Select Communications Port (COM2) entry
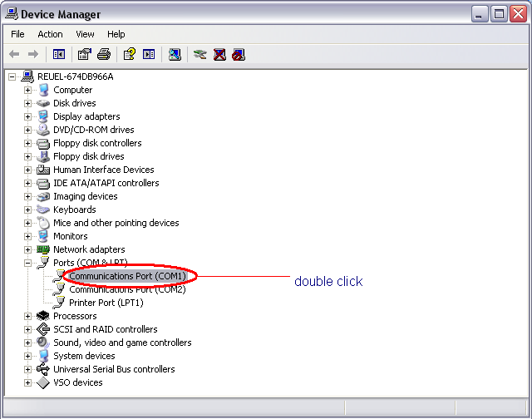Viewport: 532px width, 419px height. 127,289
